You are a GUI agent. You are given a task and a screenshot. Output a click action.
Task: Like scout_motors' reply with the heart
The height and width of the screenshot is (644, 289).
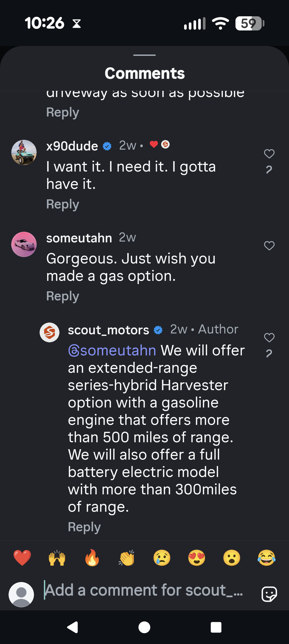click(x=269, y=337)
